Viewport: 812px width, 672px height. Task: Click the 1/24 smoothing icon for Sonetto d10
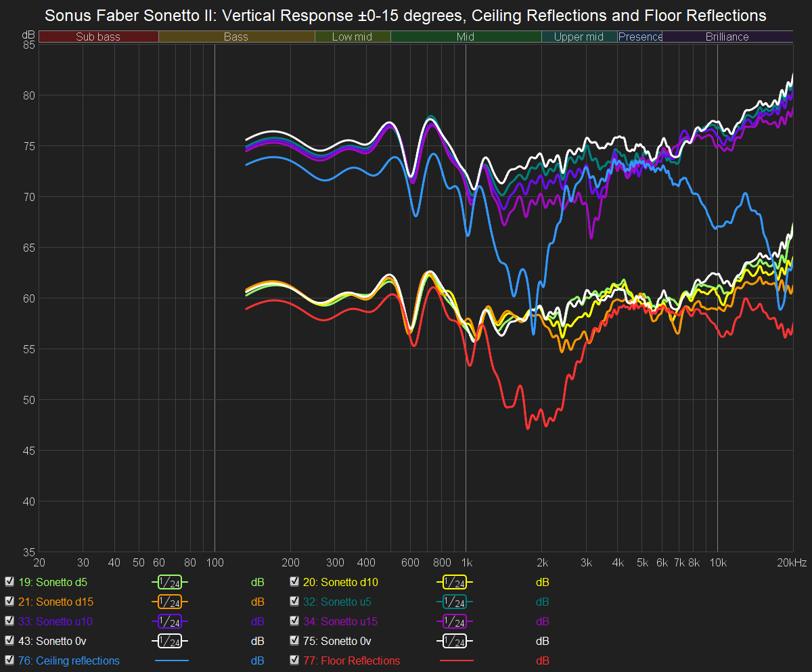point(455,582)
